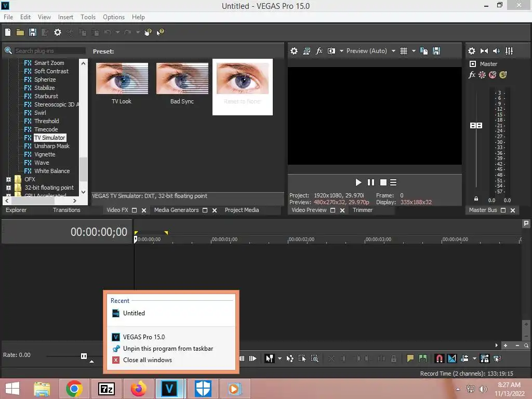The width and height of the screenshot is (532, 399).
Task: Toggle split screen view in preview
Action: tap(331, 51)
